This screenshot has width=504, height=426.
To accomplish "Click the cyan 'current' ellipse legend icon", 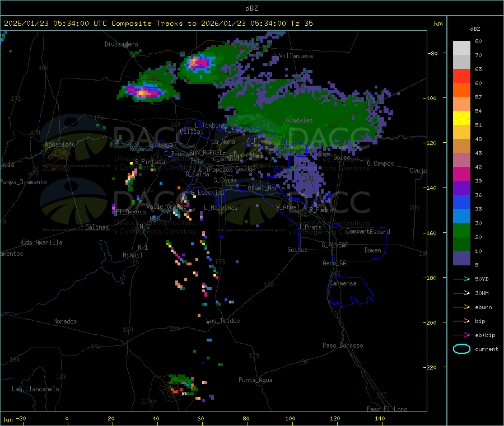I will [x=461, y=349].
